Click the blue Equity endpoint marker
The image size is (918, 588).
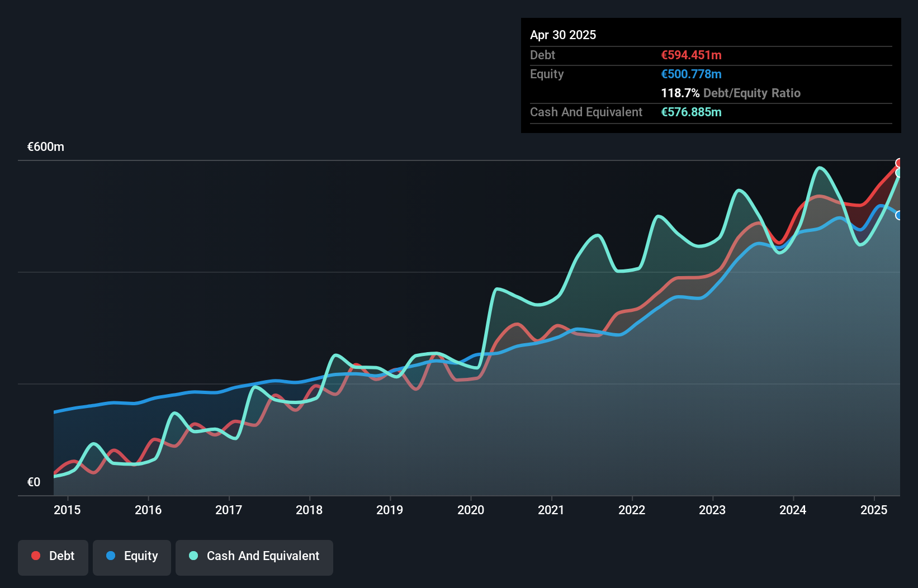coord(899,215)
